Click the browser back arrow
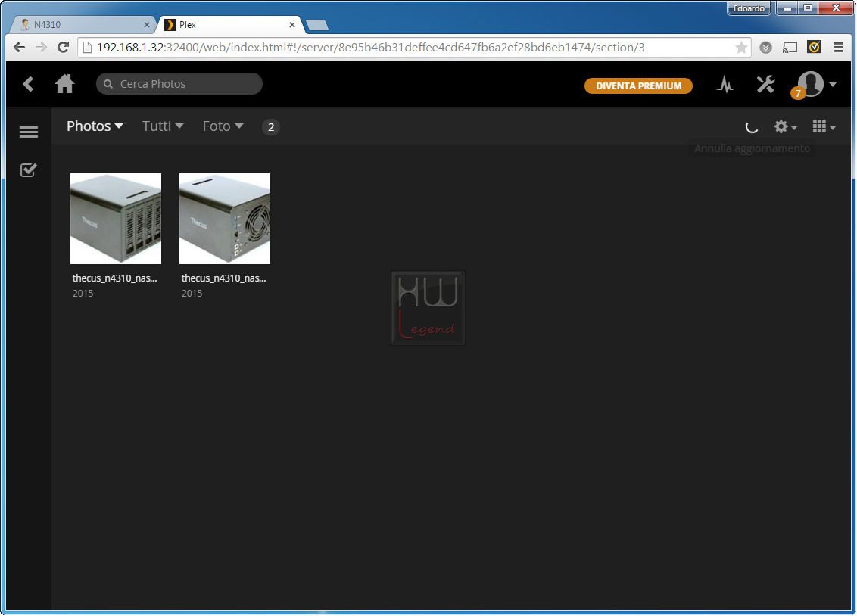The image size is (857, 616). tap(19, 48)
